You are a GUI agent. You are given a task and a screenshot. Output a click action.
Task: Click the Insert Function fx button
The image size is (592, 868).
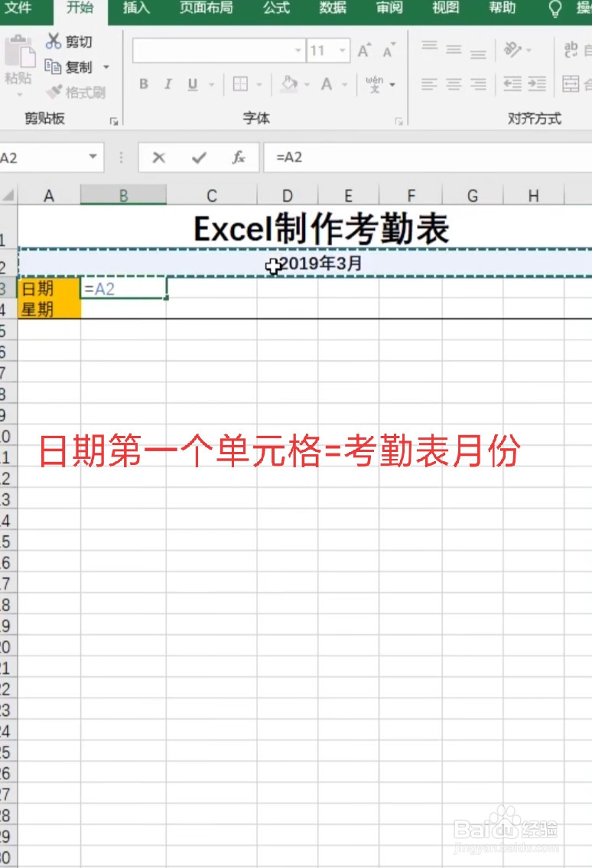[239, 158]
